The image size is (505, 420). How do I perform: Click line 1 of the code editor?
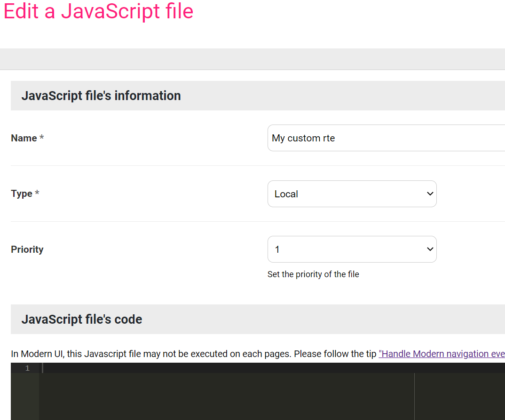[272, 368]
